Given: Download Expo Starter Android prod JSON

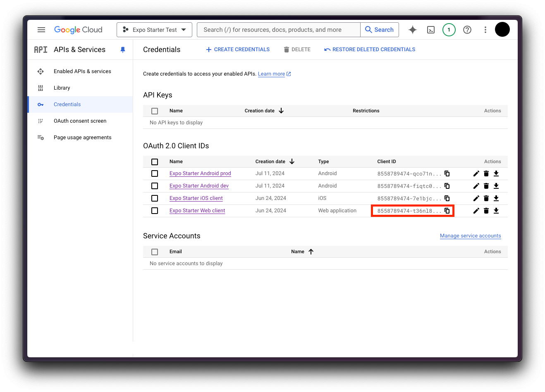Looking at the screenshot, I should tap(496, 173).
